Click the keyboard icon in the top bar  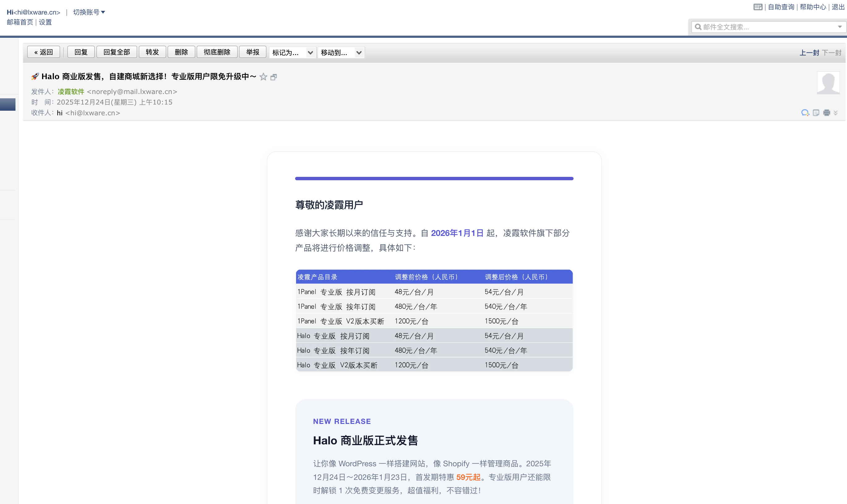click(x=758, y=7)
